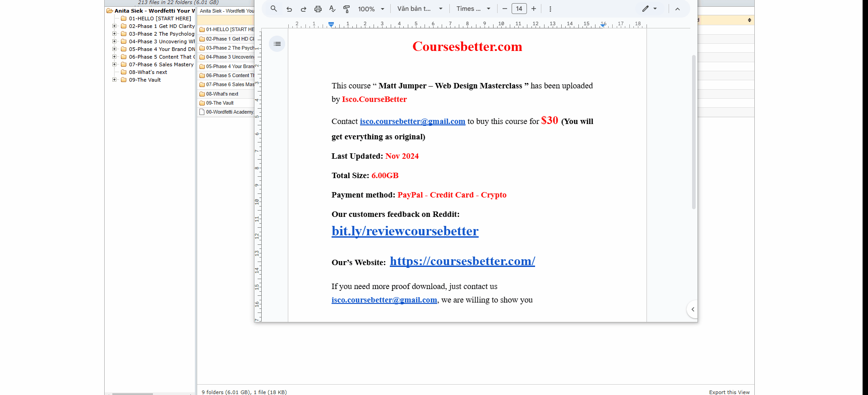Image resolution: width=868 pixels, height=395 pixels.
Task: Click the 02-Phase 1 folder icon in file list
Action: pos(202,39)
